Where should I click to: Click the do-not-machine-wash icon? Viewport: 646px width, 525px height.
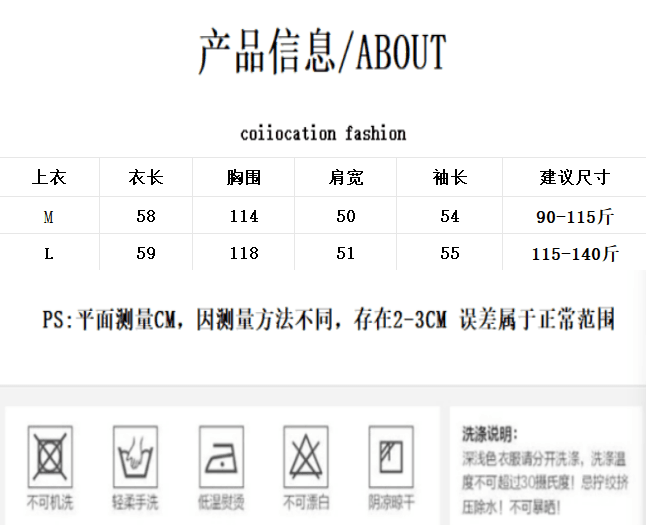(50, 457)
